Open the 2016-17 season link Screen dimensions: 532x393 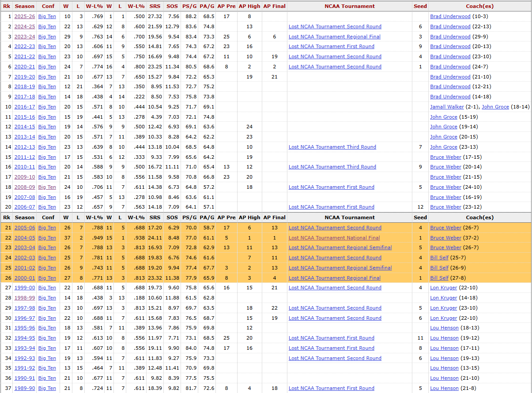[24, 107]
